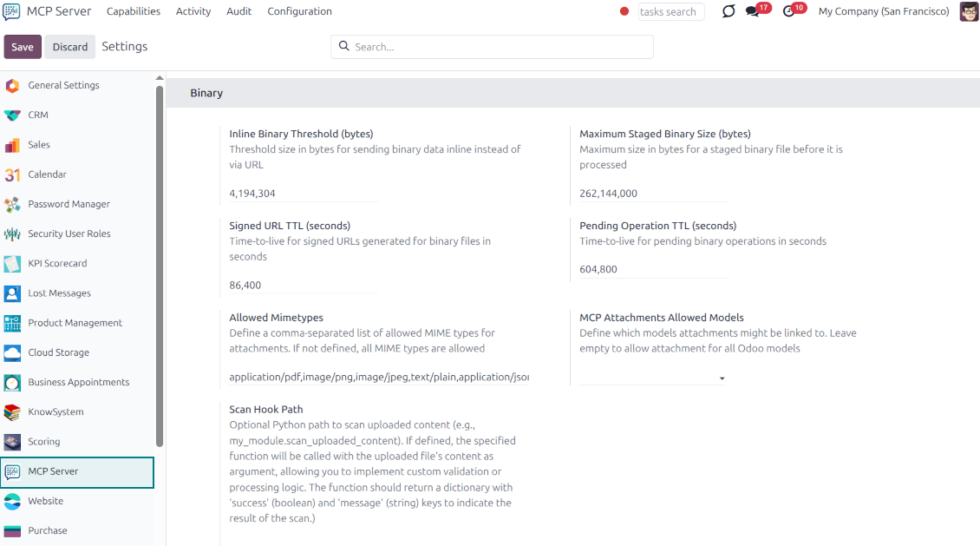Viewport: 980px width, 546px height.
Task: Click the sidebar vertical scrollbar
Action: 160,260
